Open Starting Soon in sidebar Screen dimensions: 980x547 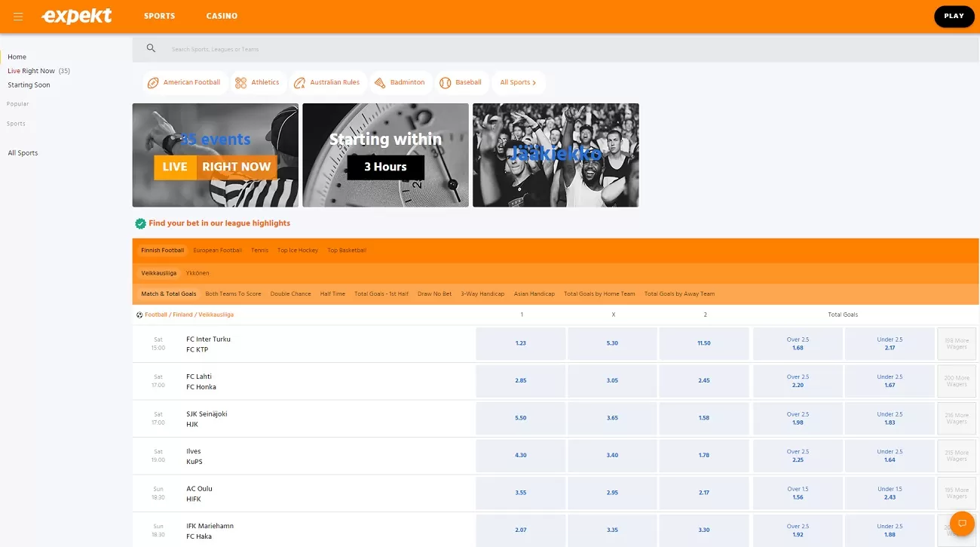click(x=29, y=85)
